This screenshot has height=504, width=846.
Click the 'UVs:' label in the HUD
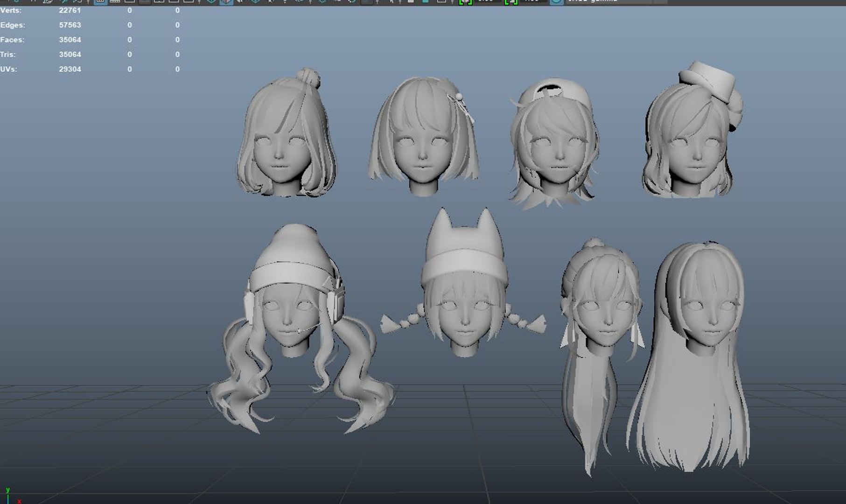click(x=9, y=69)
